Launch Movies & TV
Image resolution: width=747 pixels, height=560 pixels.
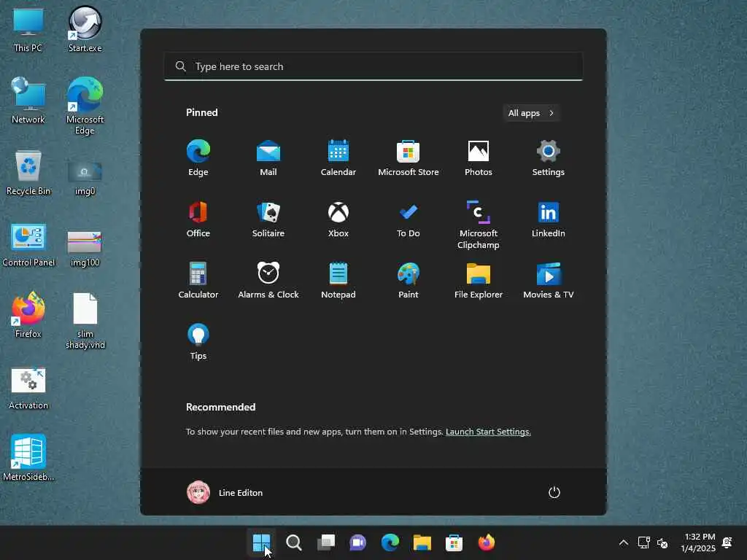pyautogui.click(x=549, y=281)
